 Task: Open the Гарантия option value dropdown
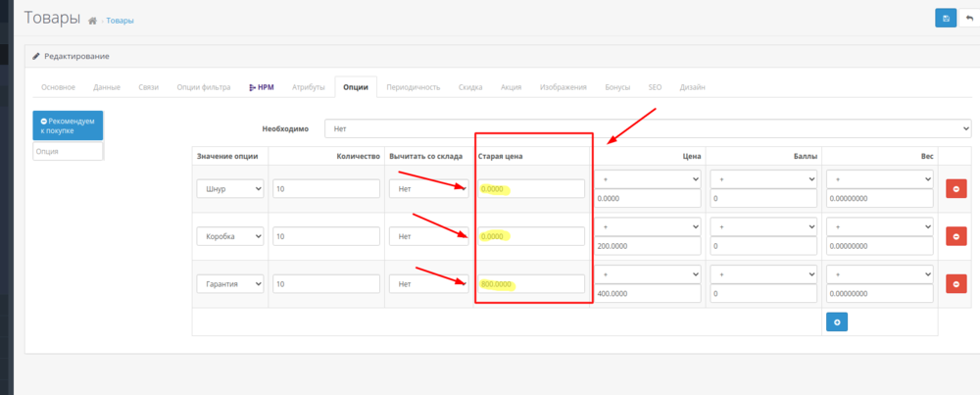pyautogui.click(x=230, y=283)
